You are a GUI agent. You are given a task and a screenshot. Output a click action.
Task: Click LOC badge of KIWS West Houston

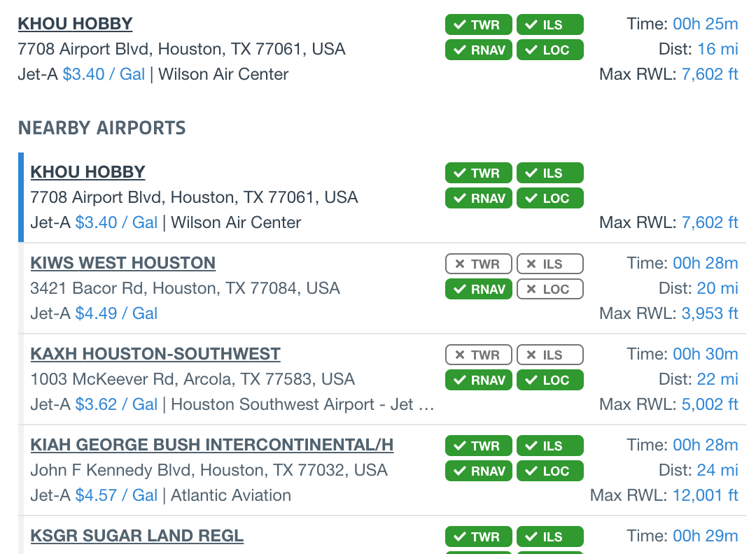(x=550, y=289)
